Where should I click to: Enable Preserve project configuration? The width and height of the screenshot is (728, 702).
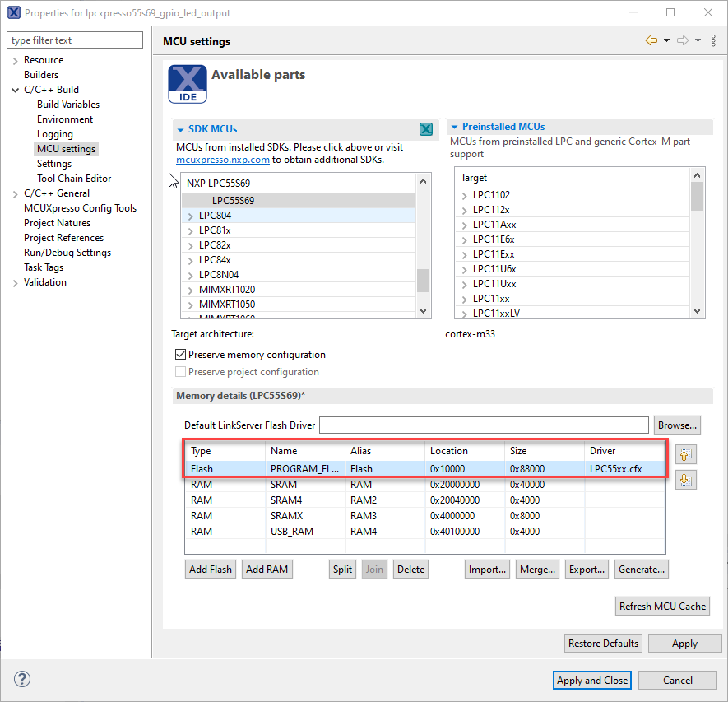(180, 372)
